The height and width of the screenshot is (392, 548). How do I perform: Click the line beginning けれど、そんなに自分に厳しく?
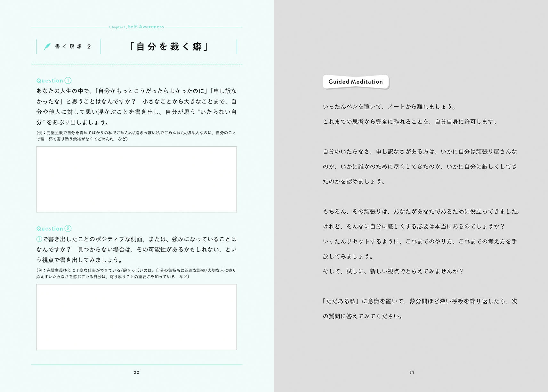point(414,226)
